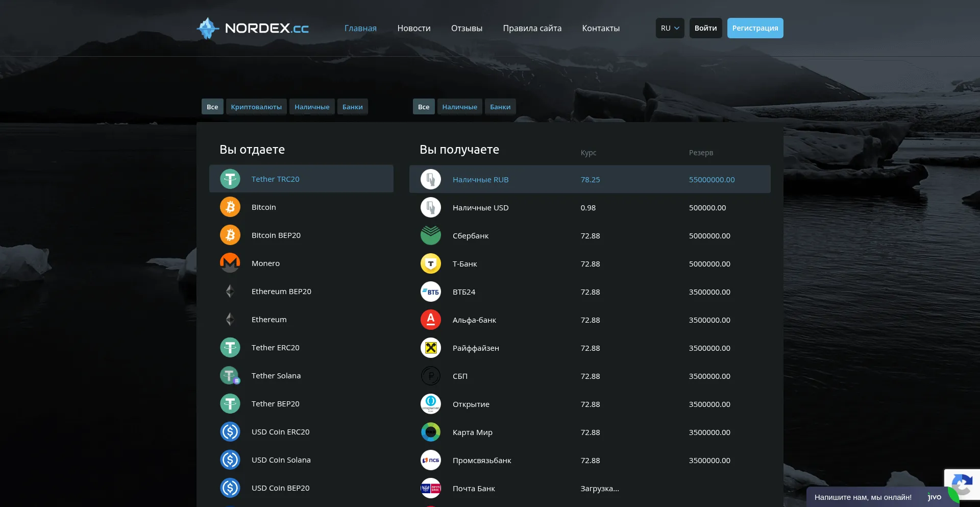The image size is (980, 507).
Task: Filter receive-side by Банки
Action: pyautogui.click(x=500, y=107)
